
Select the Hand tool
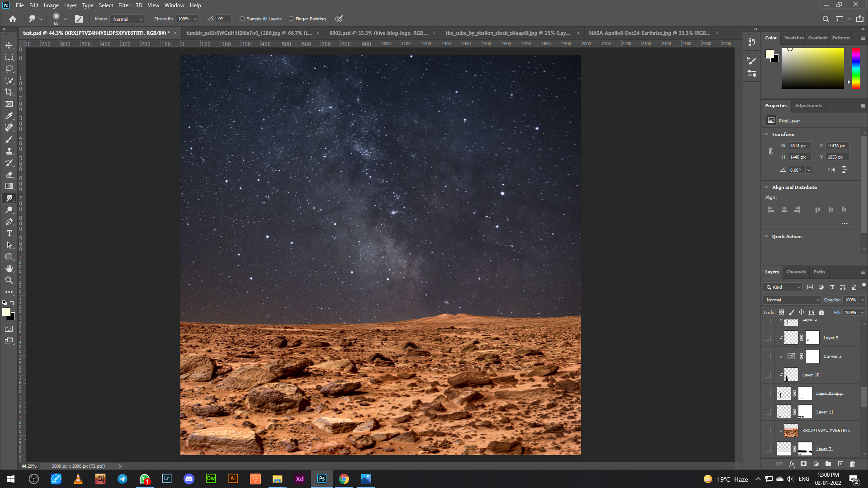pyautogui.click(x=9, y=268)
